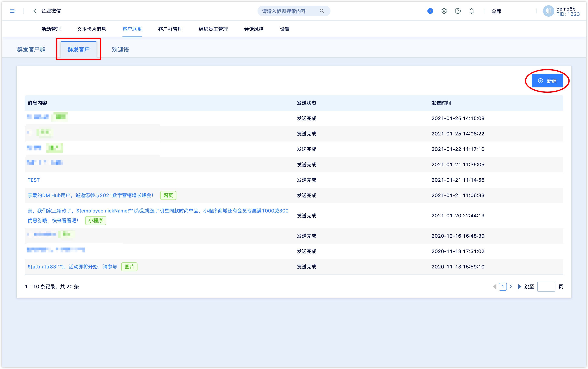Open the help question mark icon
Viewport: 588px width, 369px height.
pyautogui.click(x=458, y=11)
